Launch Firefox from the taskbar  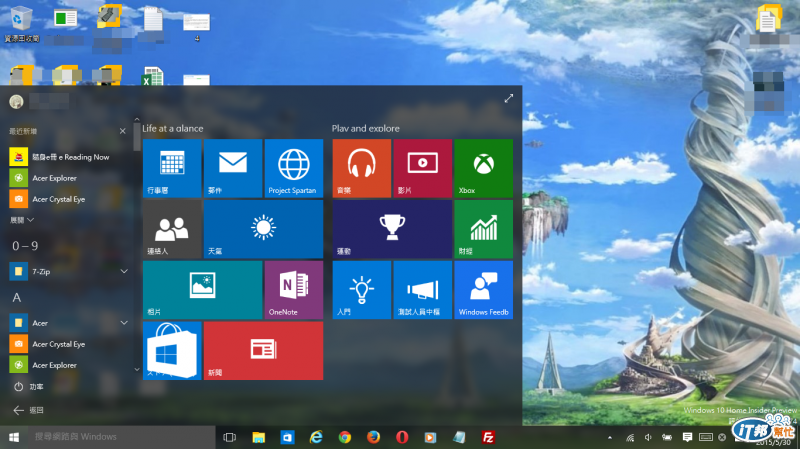click(373, 437)
